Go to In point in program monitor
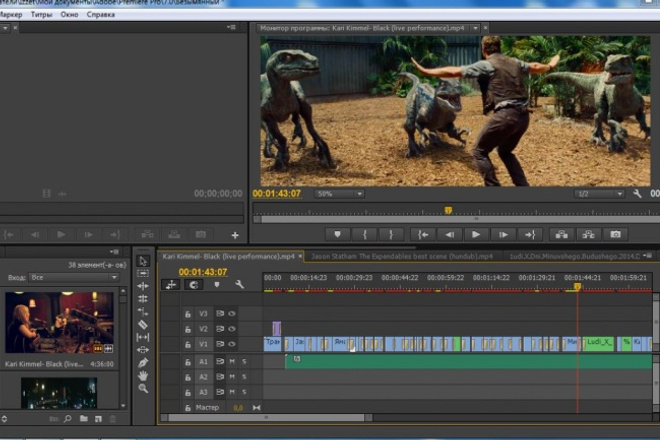Viewport: 660px width, 440px height. [423, 235]
